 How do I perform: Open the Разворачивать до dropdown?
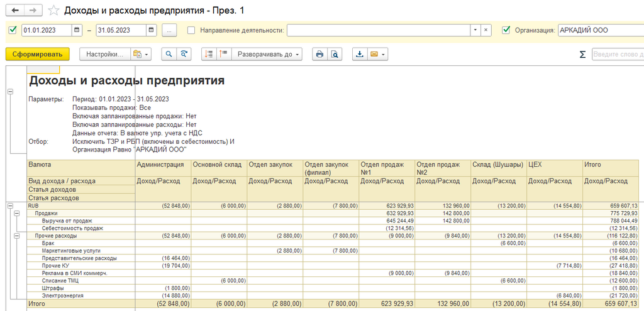(267, 54)
